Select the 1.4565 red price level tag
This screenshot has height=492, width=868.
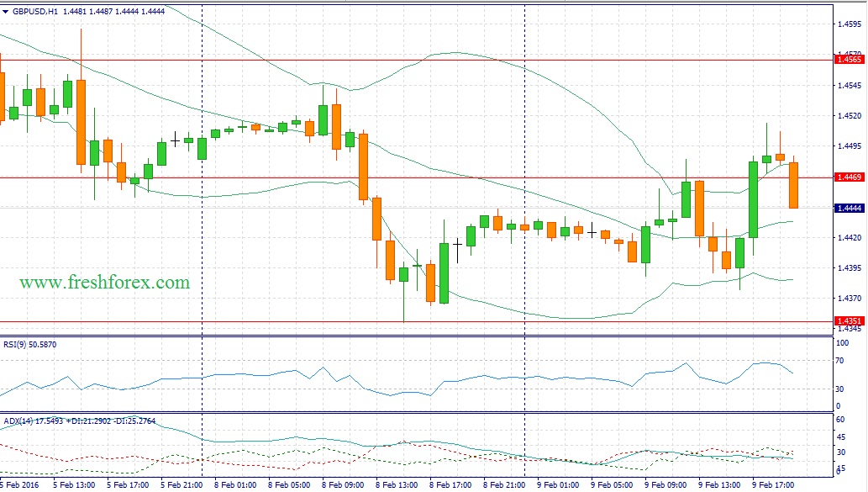tap(850, 59)
